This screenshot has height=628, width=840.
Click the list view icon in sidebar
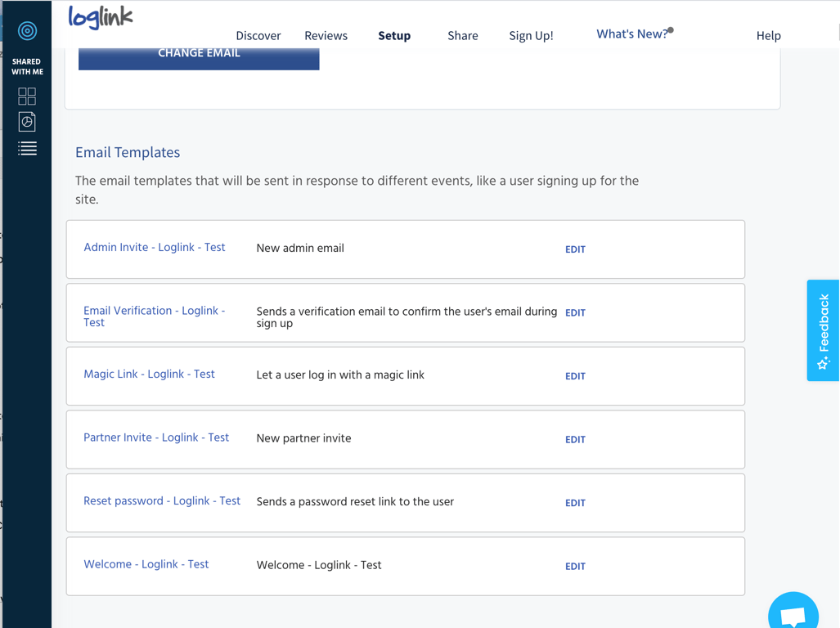click(x=27, y=148)
